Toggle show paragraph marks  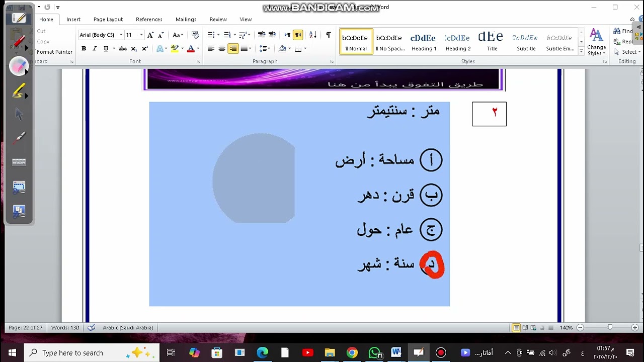[x=329, y=35]
